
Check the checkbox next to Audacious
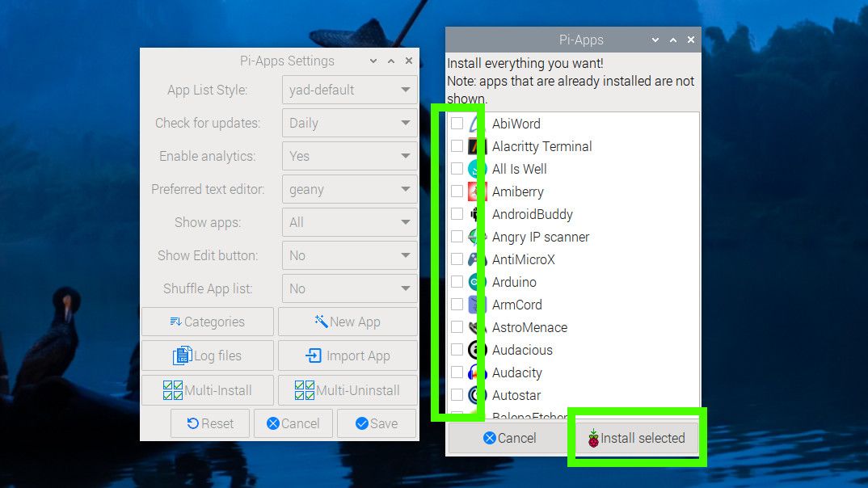click(x=457, y=350)
